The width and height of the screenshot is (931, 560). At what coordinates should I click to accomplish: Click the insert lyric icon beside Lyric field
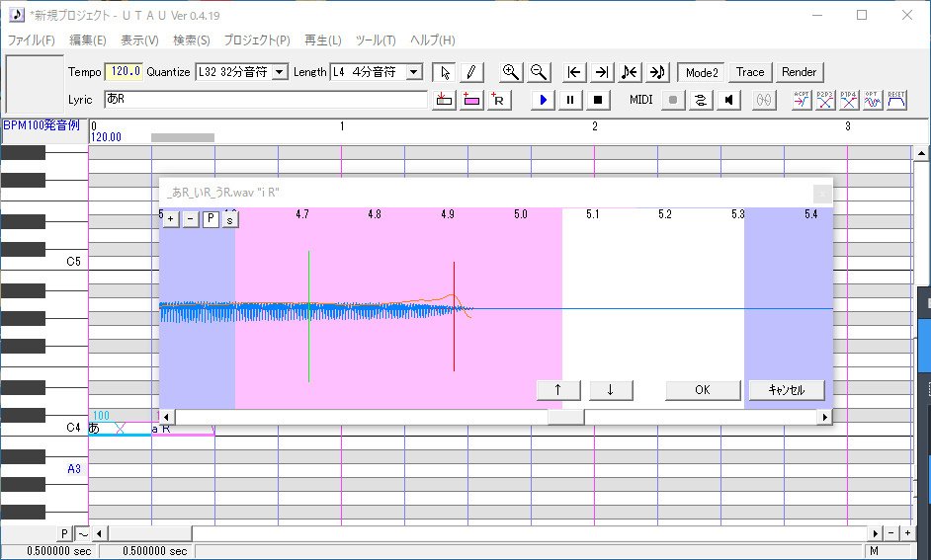tap(443, 100)
